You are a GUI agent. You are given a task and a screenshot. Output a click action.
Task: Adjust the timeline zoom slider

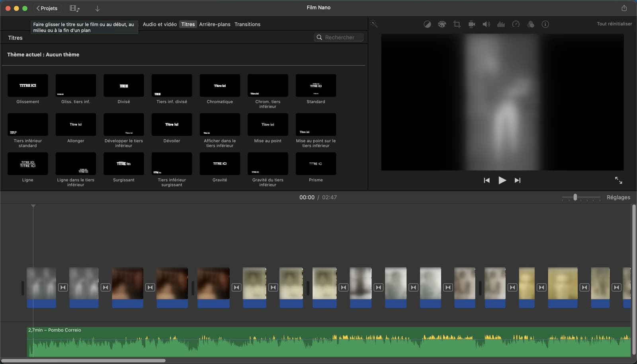(x=575, y=197)
